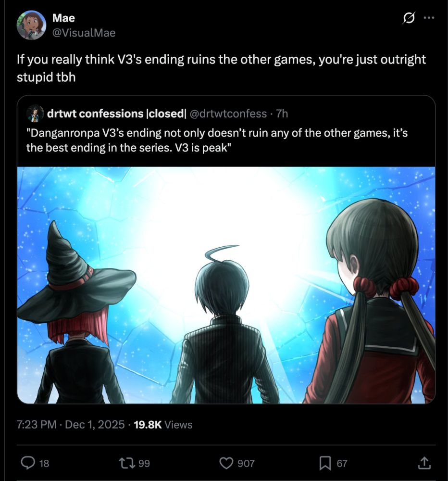This screenshot has width=448, height=481.
Task: Click the 99 reposts count
Action: tap(144, 463)
